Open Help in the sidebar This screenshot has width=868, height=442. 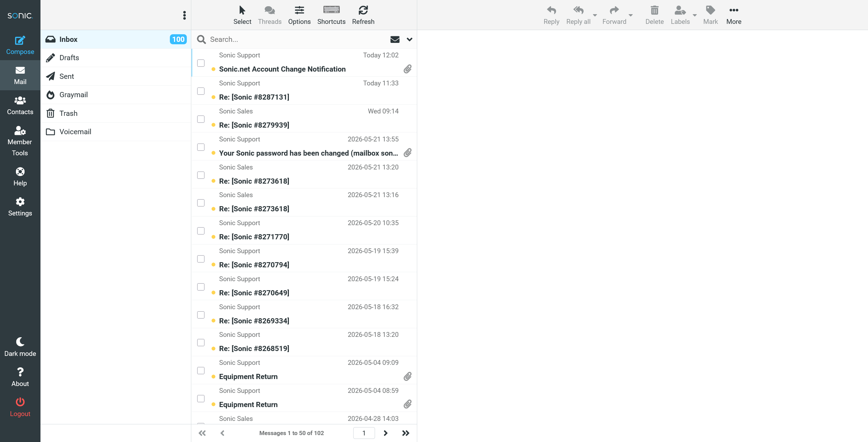click(x=20, y=177)
